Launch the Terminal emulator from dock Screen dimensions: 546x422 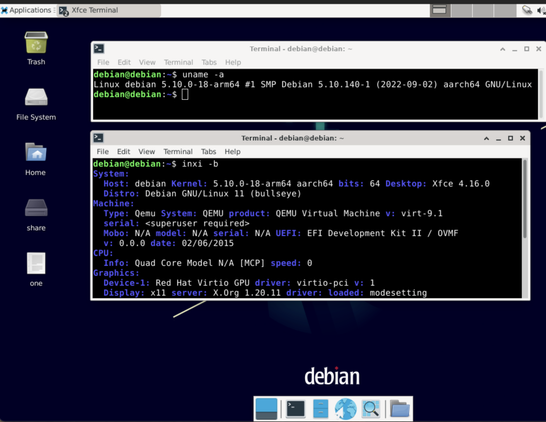[295, 408]
